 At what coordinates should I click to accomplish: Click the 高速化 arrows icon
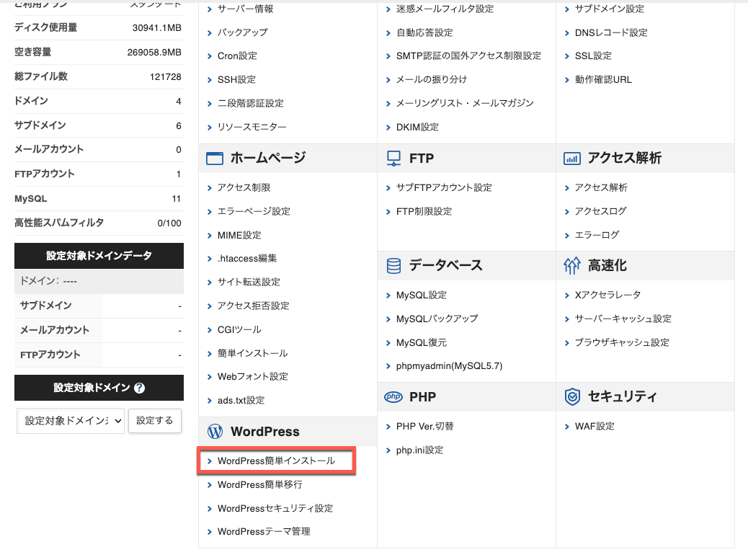pyautogui.click(x=571, y=266)
